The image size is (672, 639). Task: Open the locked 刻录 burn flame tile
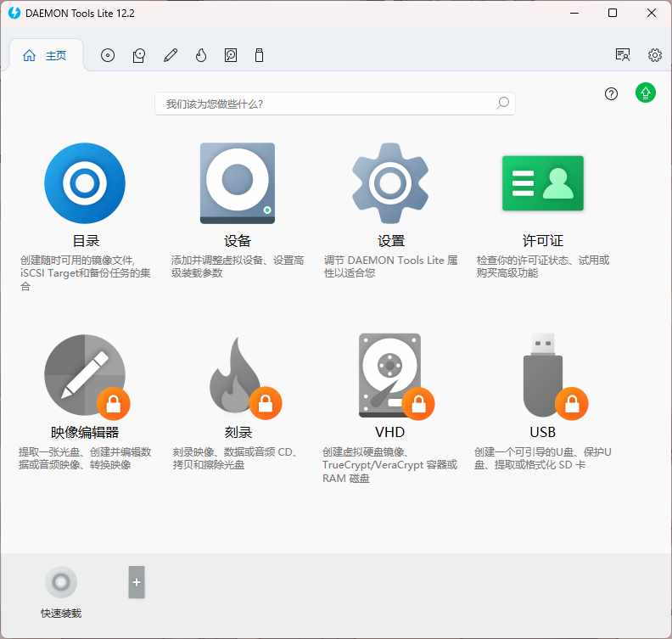coord(244,377)
